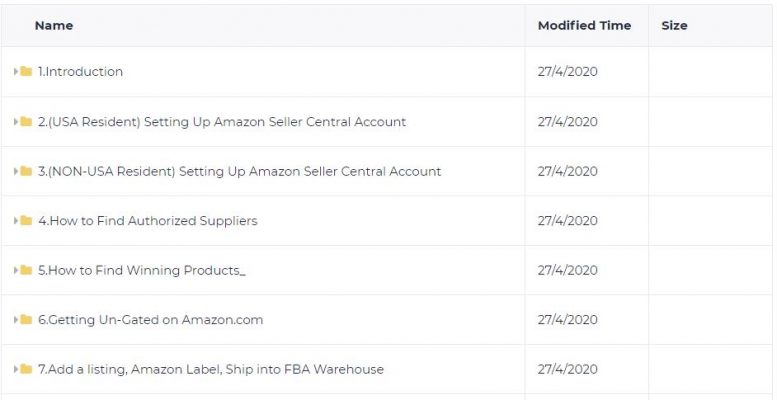Select the folder icon for USA Resident setup
Screen dimensions: 777x400
pos(26,121)
